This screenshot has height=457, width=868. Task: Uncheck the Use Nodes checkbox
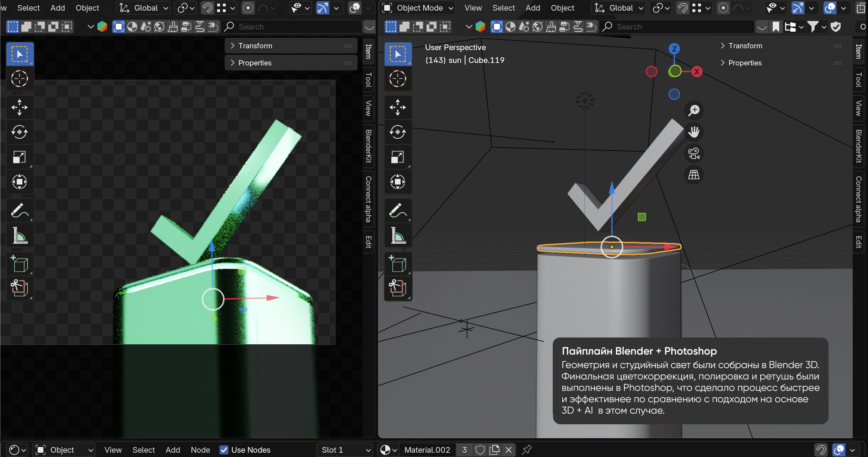coord(224,450)
